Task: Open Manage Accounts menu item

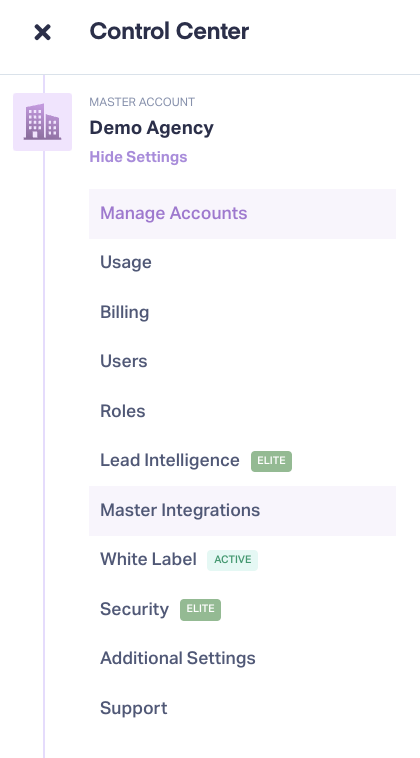Action: [x=243, y=214]
